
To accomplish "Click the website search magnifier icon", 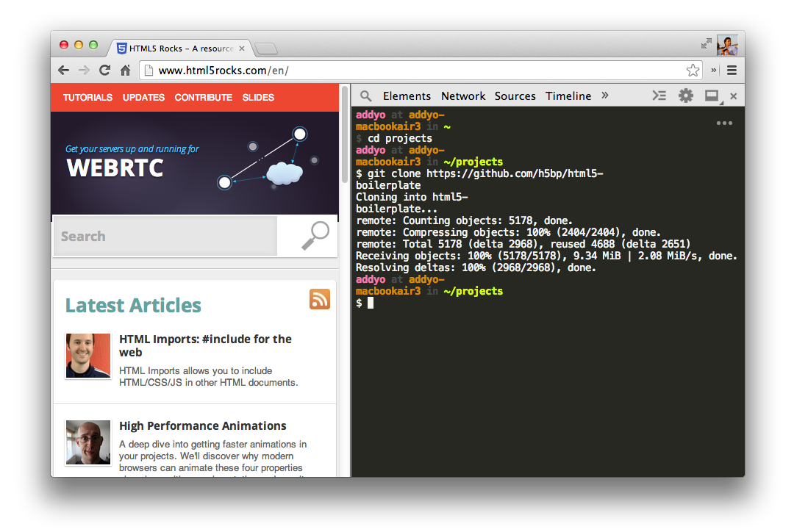I will pos(315,236).
